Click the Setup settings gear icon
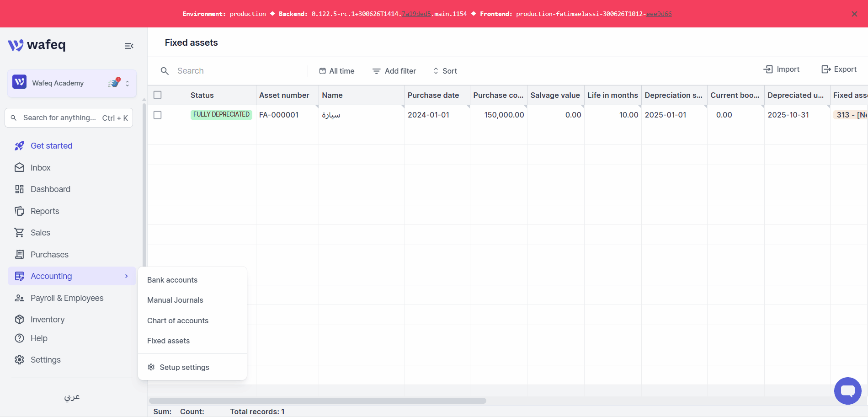Image resolution: width=868 pixels, height=417 pixels. (151, 367)
